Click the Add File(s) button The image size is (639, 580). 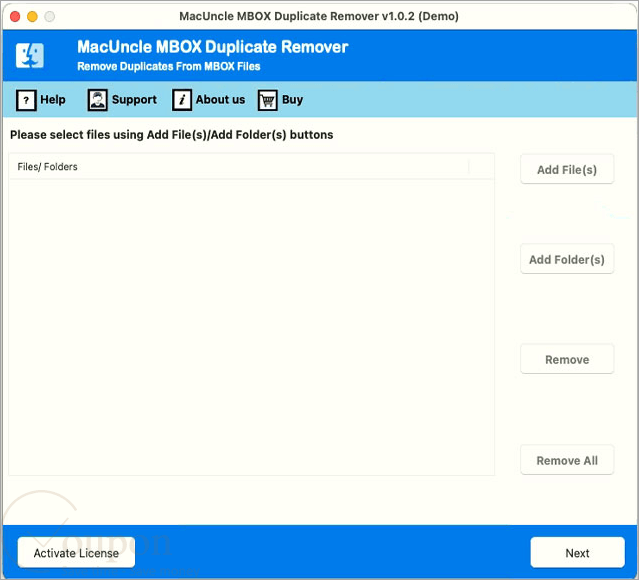click(567, 169)
